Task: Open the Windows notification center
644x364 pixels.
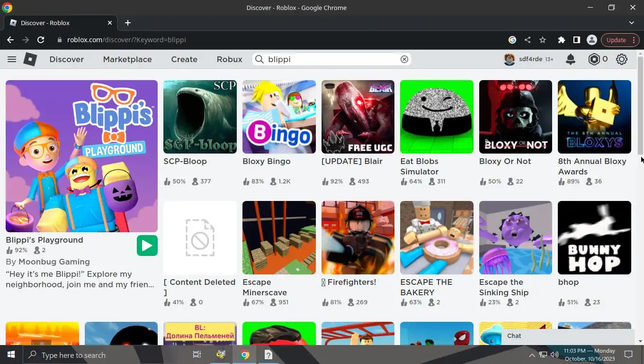Action: tap(629, 355)
